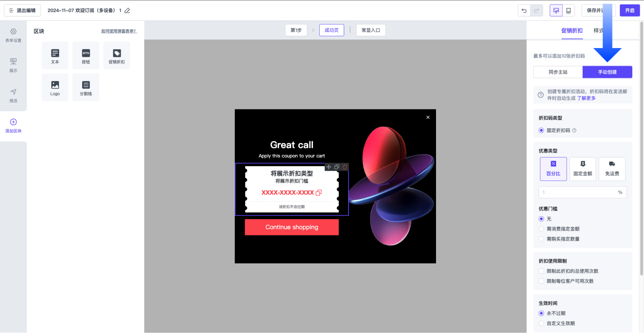The height and width of the screenshot is (333, 644).
Task: Add the 按钮 button block
Action: click(86, 56)
